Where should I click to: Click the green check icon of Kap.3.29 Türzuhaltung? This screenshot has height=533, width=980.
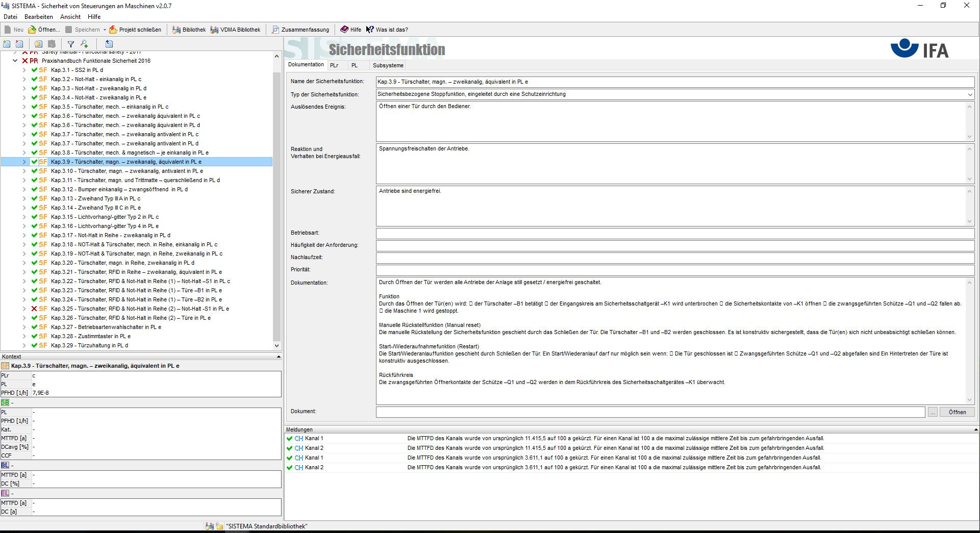(x=34, y=345)
